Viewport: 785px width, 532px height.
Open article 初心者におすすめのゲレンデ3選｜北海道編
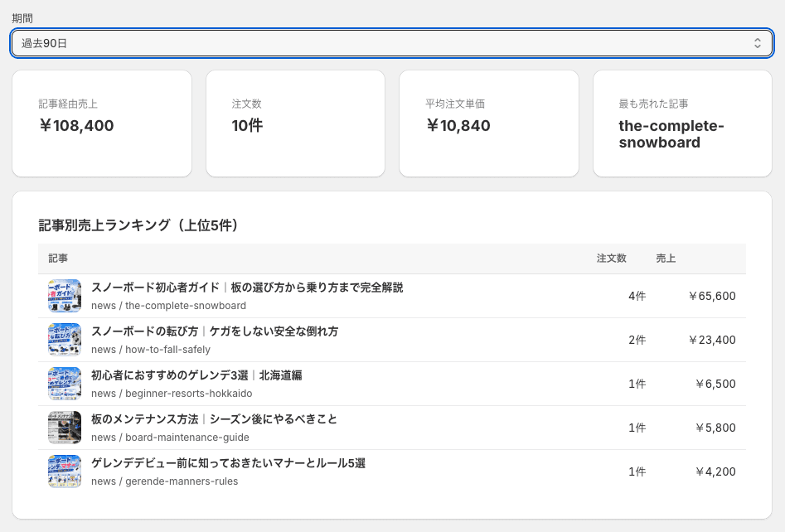click(x=196, y=375)
